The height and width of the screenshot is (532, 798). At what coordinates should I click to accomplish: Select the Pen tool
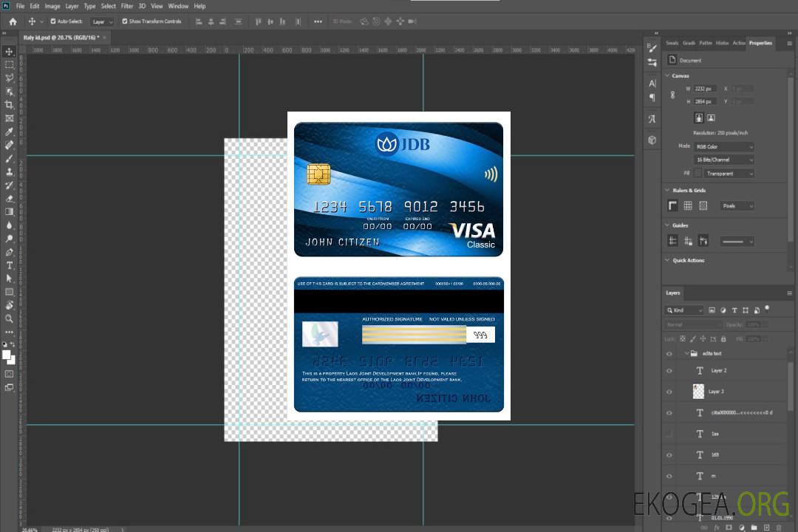[x=9, y=252]
